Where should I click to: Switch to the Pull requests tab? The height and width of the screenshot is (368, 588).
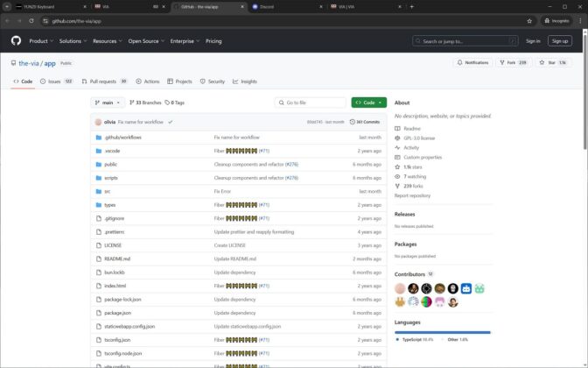[104, 81]
